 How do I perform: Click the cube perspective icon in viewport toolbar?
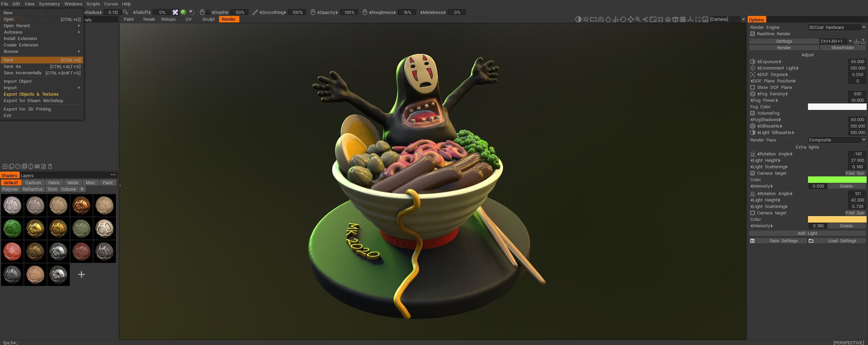click(x=675, y=19)
